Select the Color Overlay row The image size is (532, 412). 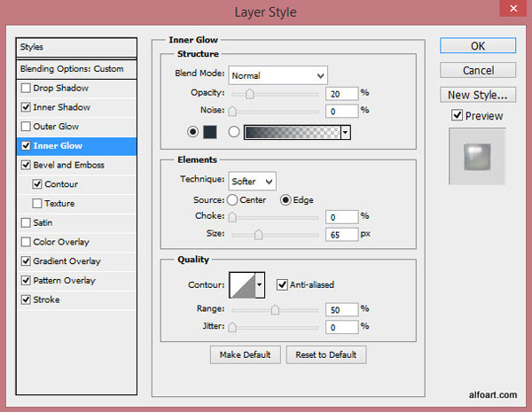tap(76, 242)
